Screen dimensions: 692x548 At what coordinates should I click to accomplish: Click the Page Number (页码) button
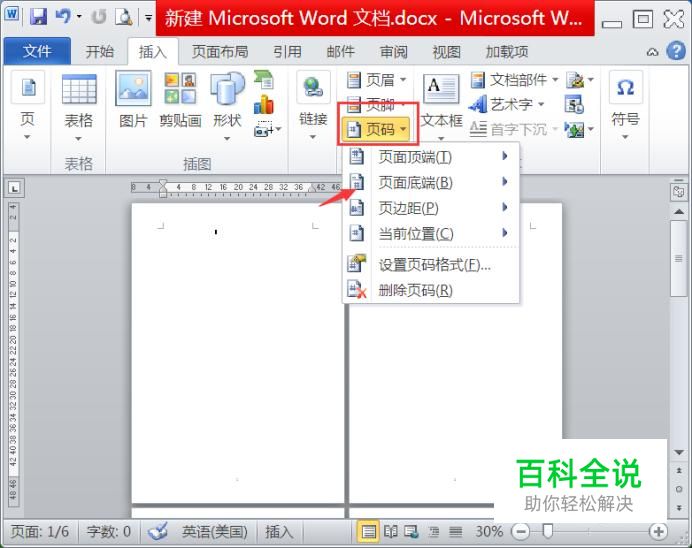tap(376, 129)
